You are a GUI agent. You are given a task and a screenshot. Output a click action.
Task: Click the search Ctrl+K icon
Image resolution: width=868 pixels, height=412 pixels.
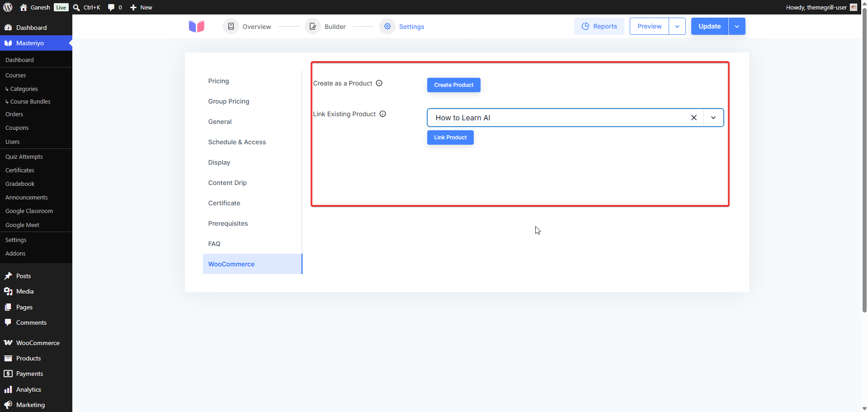[x=76, y=7]
